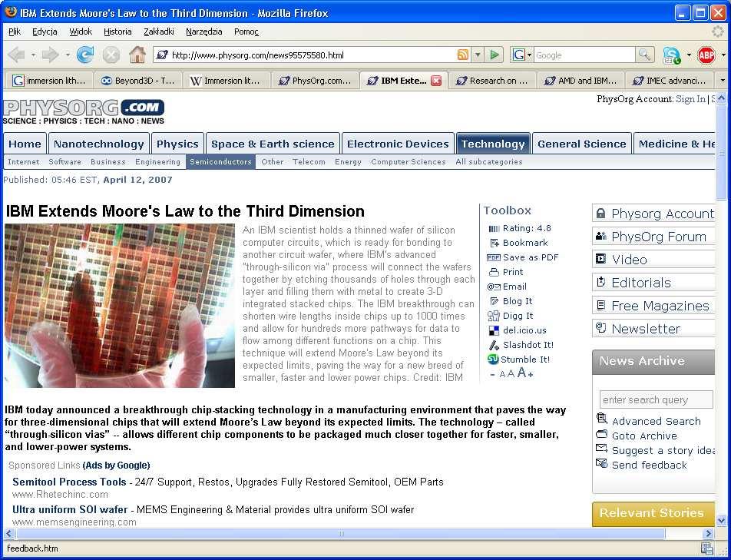Click the PhysOrg Forum sidebar link
Viewport: 731px width, 560px height.
click(653, 237)
